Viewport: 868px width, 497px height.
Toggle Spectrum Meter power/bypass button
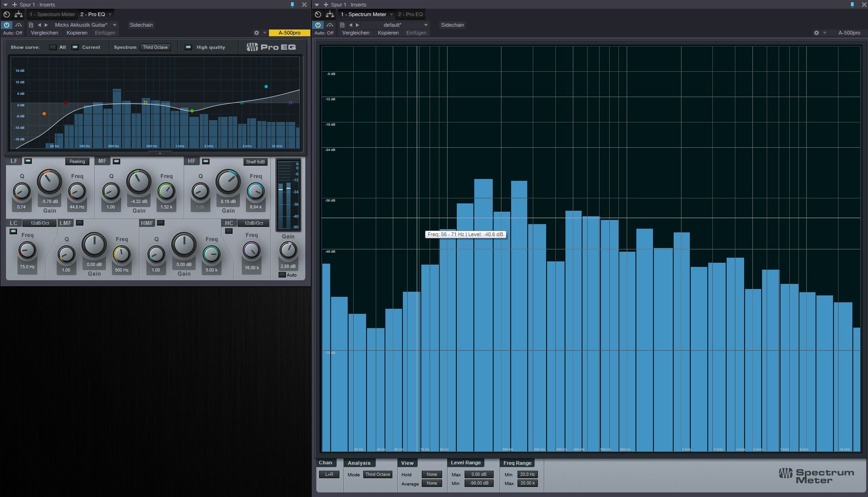pos(318,25)
